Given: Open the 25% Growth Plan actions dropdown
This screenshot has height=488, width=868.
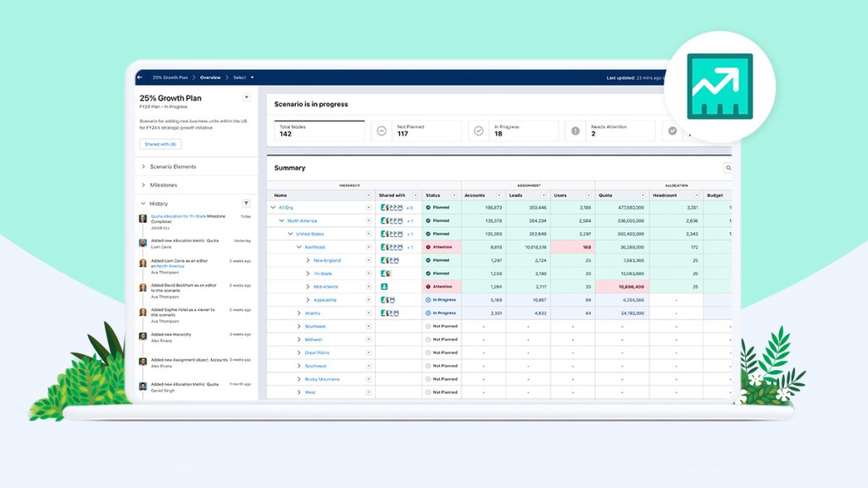Looking at the screenshot, I should (247, 97).
